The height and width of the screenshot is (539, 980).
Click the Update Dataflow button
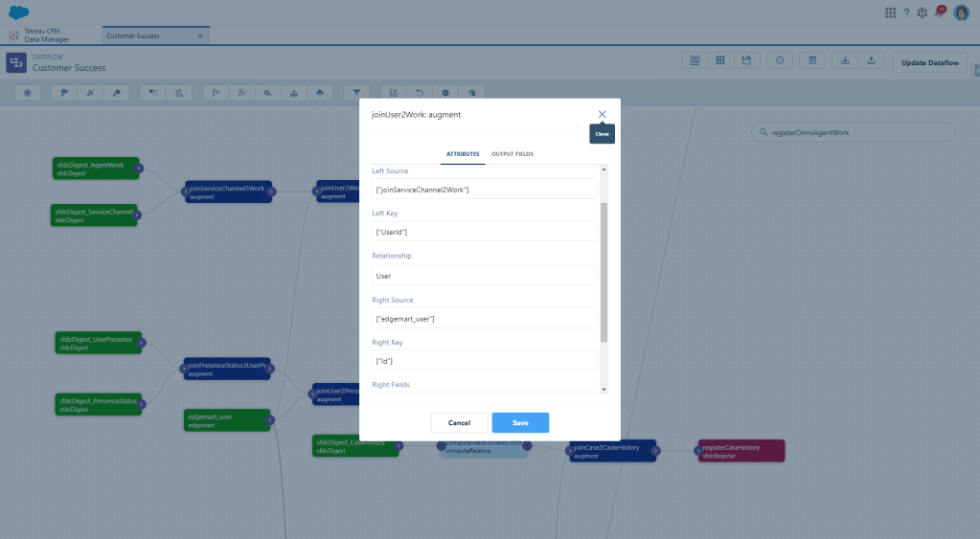(929, 62)
